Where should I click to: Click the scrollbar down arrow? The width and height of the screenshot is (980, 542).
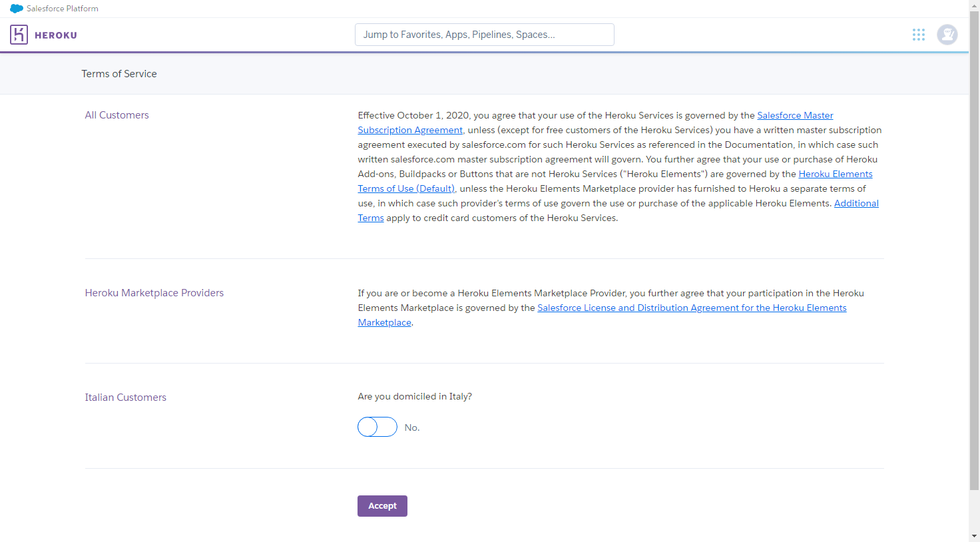click(x=974, y=536)
